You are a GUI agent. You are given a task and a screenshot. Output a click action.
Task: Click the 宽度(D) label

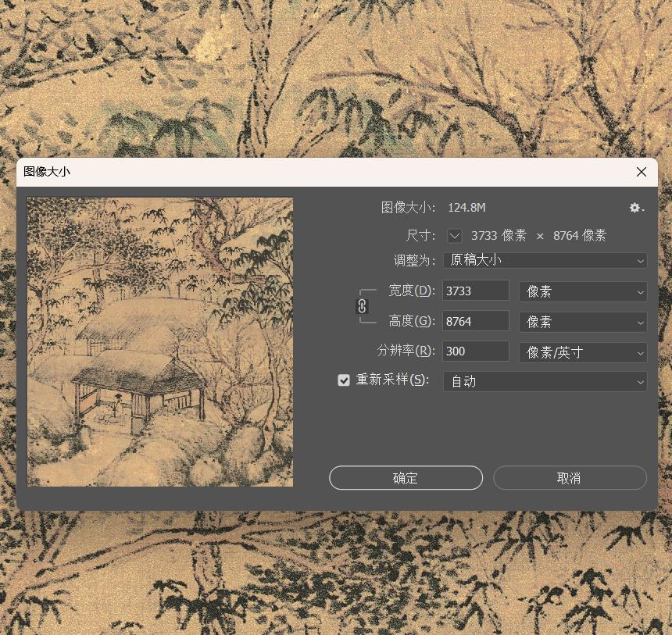click(412, 291)
